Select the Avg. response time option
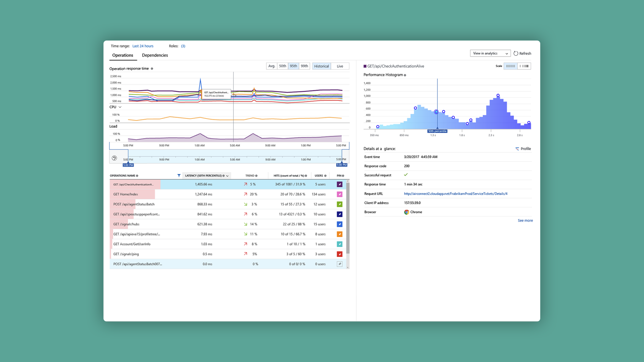This screenshot has height=362, width=644. click(272, 66)
